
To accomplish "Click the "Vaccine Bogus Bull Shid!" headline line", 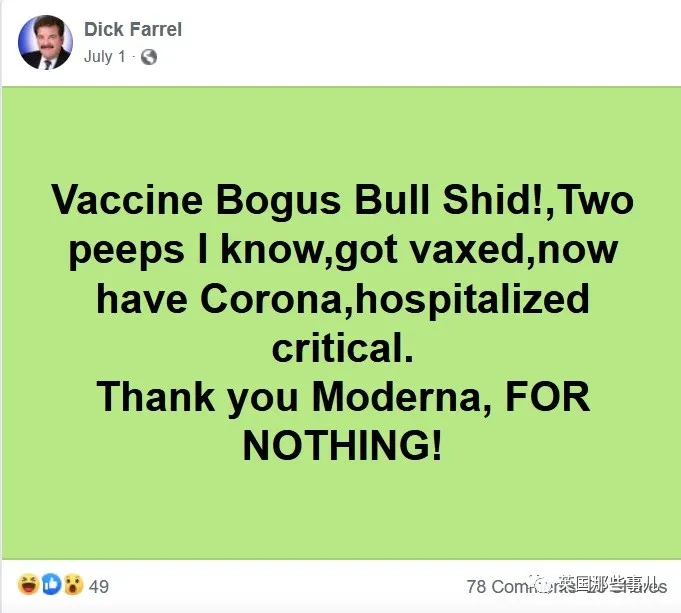I will 342,201.
